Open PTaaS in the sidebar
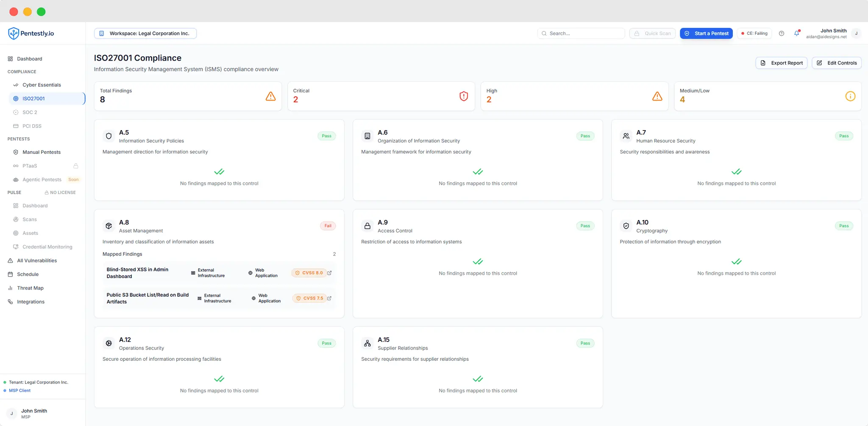 pyautogui.click(x=30, y=166)
